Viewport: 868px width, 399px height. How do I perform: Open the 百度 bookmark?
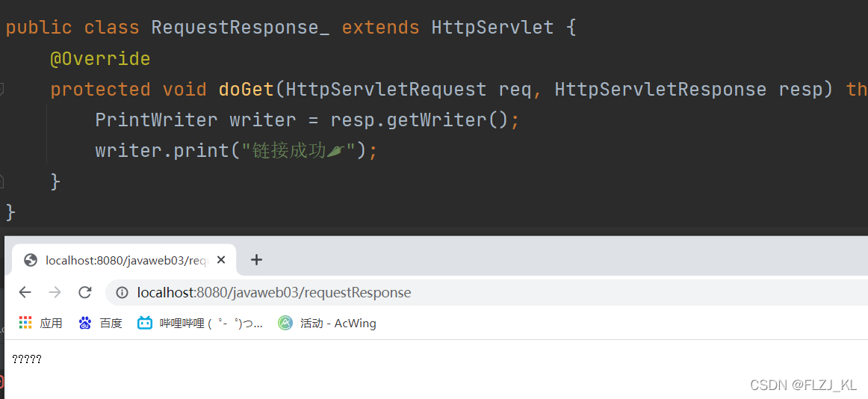coord(100,323)
